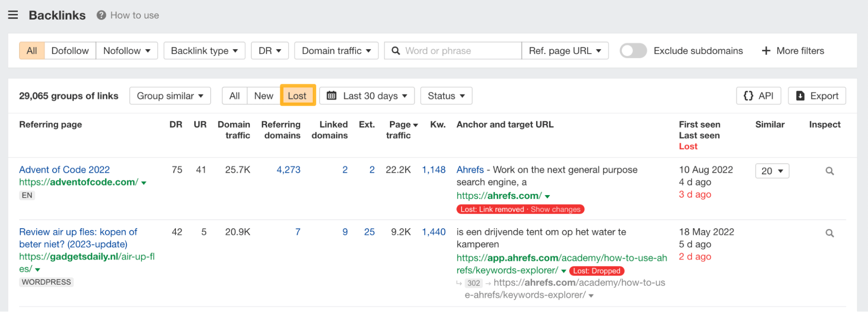Open the Group similar dropdown
The height and width of the screenshot is (312, 868).
[170, 96]
